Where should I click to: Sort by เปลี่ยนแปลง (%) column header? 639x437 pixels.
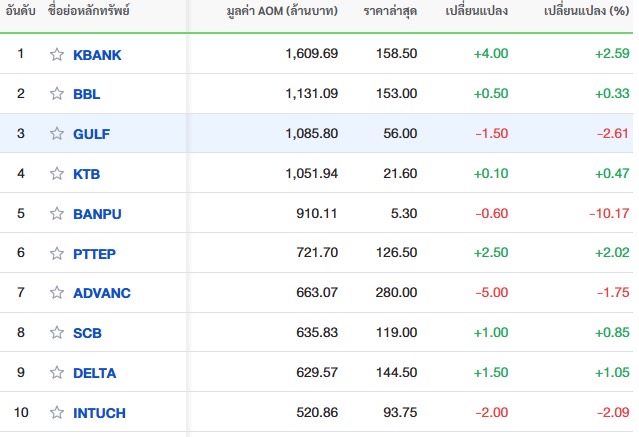586,11
